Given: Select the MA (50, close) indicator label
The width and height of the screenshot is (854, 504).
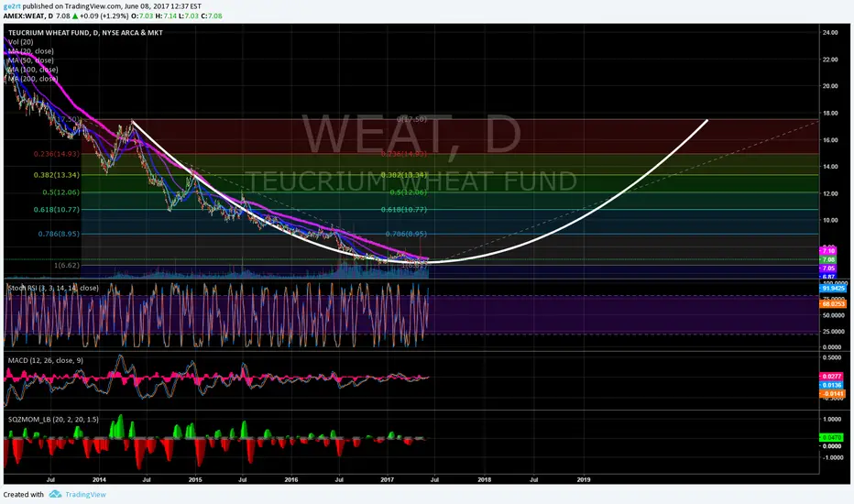Looking at the screenshot, I should pos(31,60).
